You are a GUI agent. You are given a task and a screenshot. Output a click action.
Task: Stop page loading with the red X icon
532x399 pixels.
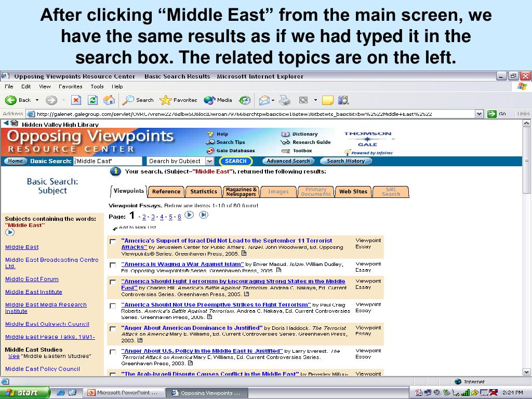[76, 100]
